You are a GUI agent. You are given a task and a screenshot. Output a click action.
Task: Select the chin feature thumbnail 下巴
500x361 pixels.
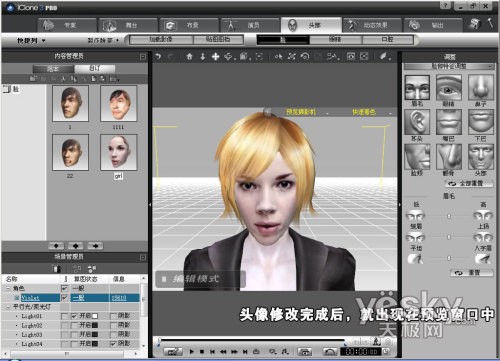480,122
